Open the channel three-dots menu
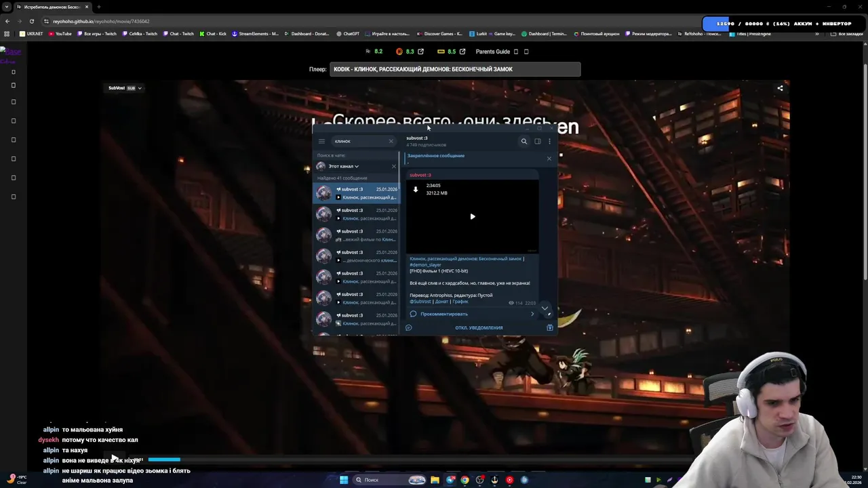 (549, 141)
